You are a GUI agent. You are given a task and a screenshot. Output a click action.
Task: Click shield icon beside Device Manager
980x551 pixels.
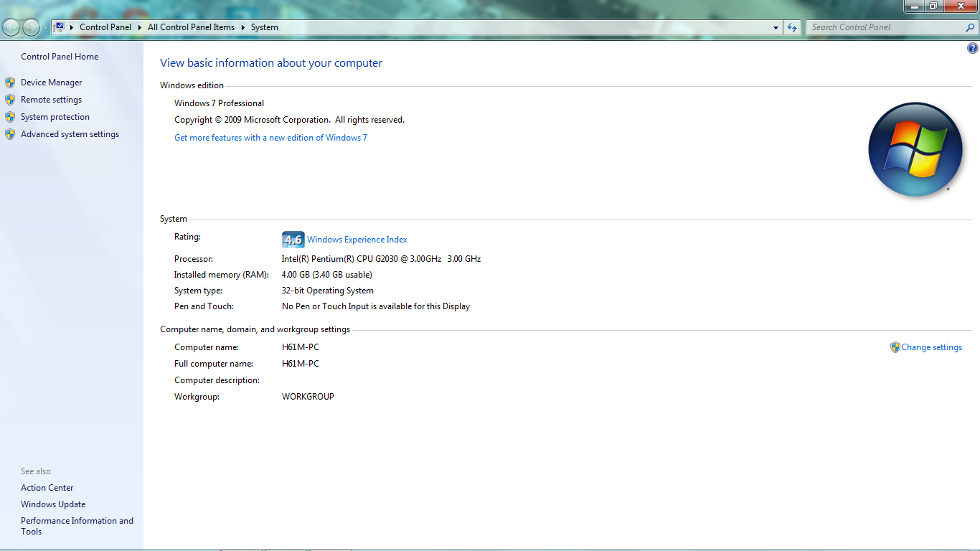10,83
